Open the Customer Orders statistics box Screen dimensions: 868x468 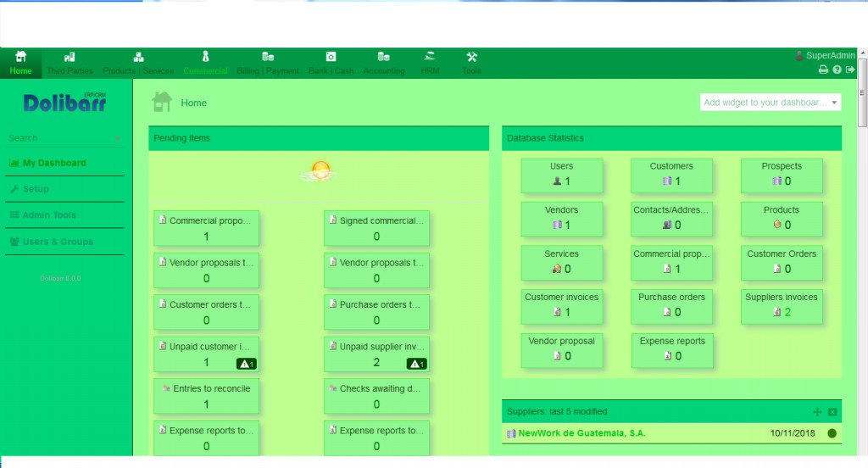click(782, 262)
